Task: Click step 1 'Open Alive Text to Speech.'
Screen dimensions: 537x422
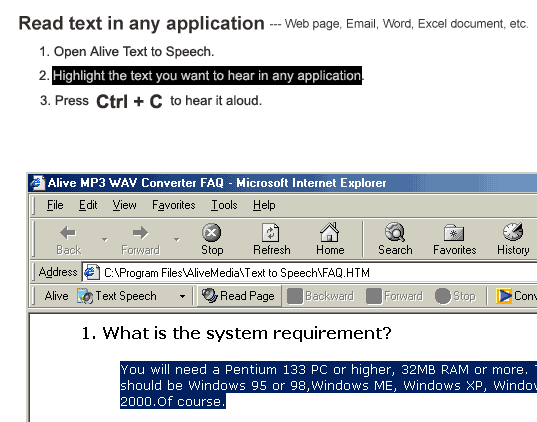Action: click(134, 52)
